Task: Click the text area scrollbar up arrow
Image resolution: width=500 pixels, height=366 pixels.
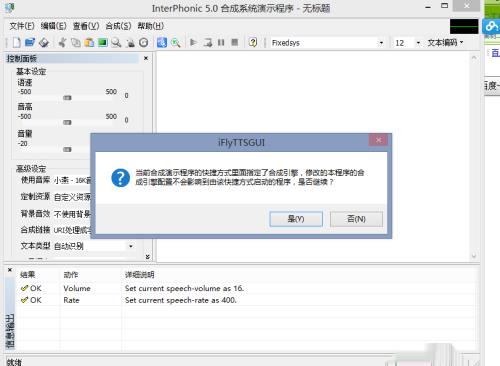Action: pyautogui.click(x=474, y=58)
